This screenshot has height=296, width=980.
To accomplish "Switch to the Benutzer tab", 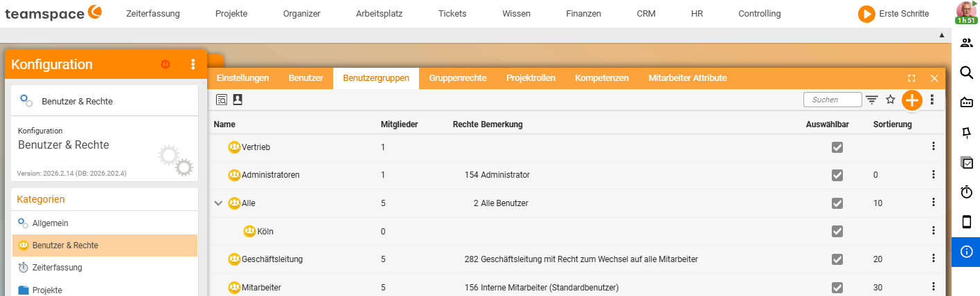I will point(306,78).
